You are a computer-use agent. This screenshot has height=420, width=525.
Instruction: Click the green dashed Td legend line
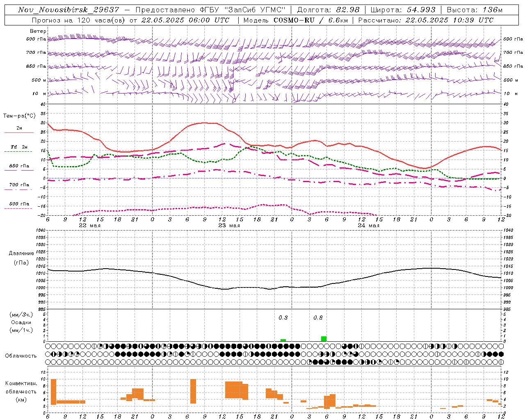(19, 152)
